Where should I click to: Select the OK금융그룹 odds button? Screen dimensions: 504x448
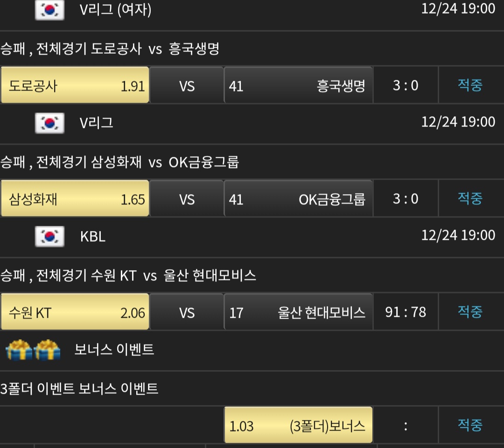tap(298, 199)
